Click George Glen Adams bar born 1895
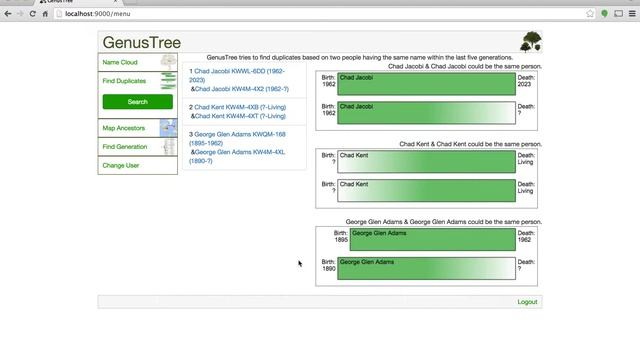This screenshot has width=640, height=360. coord(433,240)
